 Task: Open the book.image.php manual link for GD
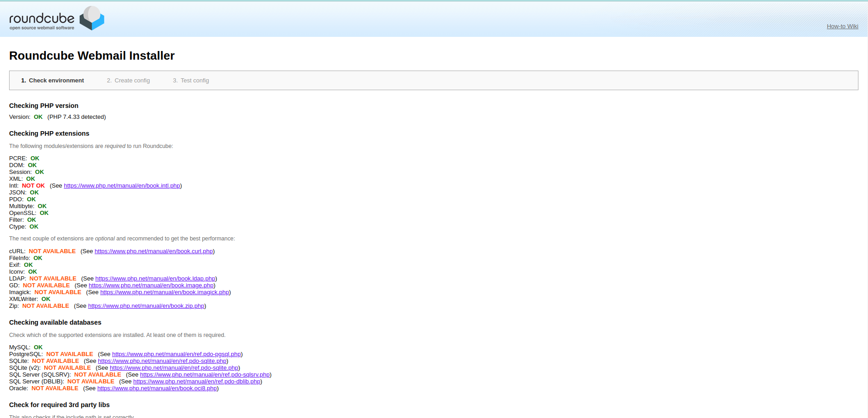(x=151, y=285)
